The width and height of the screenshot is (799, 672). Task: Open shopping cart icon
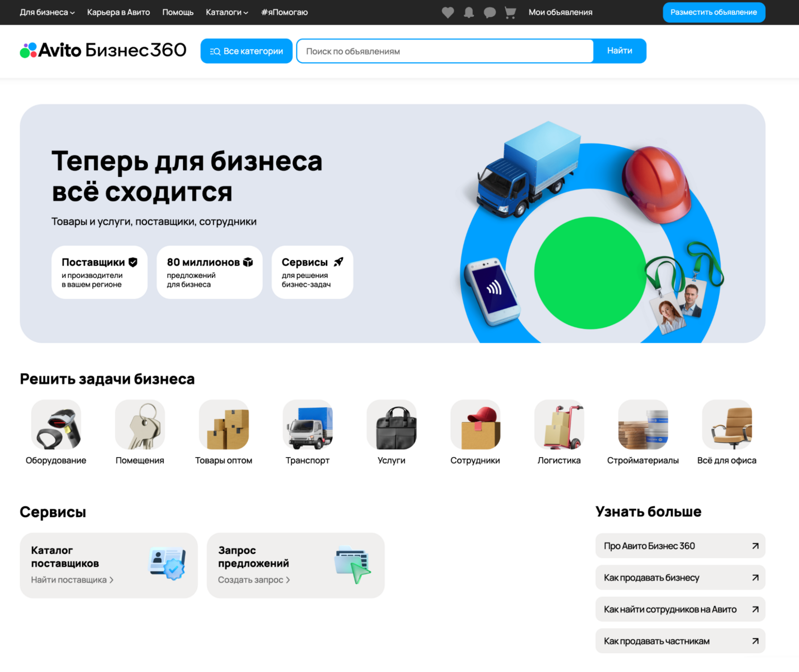click(510, 12)
